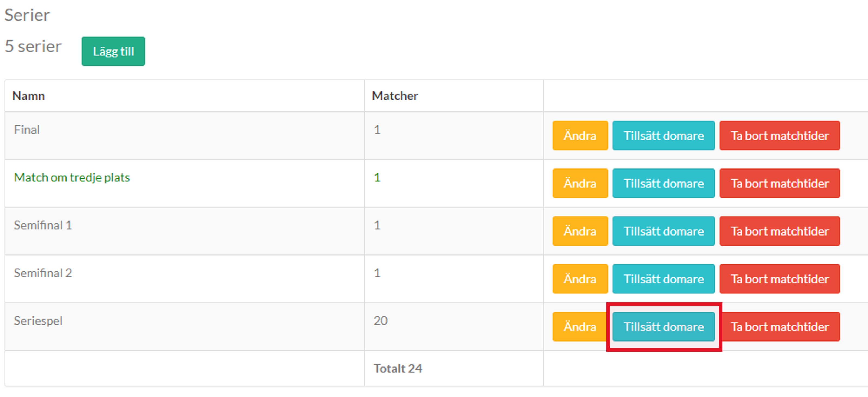868x397 pixels.
Task: Click Tillsätt domare for Final row
Action: tap(663, 135)
